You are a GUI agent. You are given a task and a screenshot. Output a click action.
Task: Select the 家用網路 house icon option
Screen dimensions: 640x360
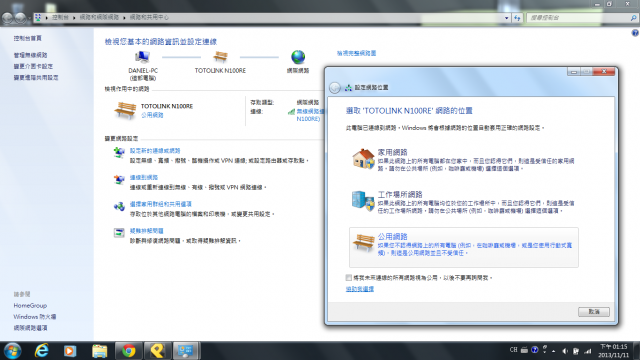point(363,158)
